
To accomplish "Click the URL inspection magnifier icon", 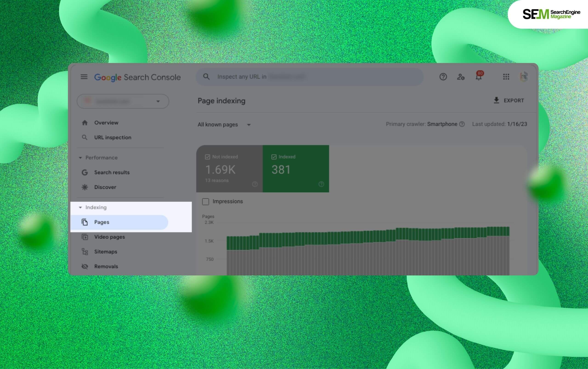I will coord(85,137).
